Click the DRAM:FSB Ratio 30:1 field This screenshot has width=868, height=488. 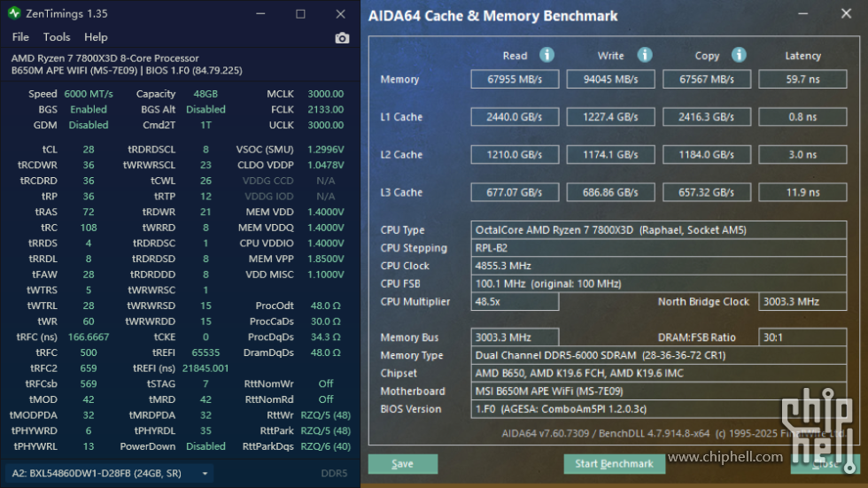[802, 337]
